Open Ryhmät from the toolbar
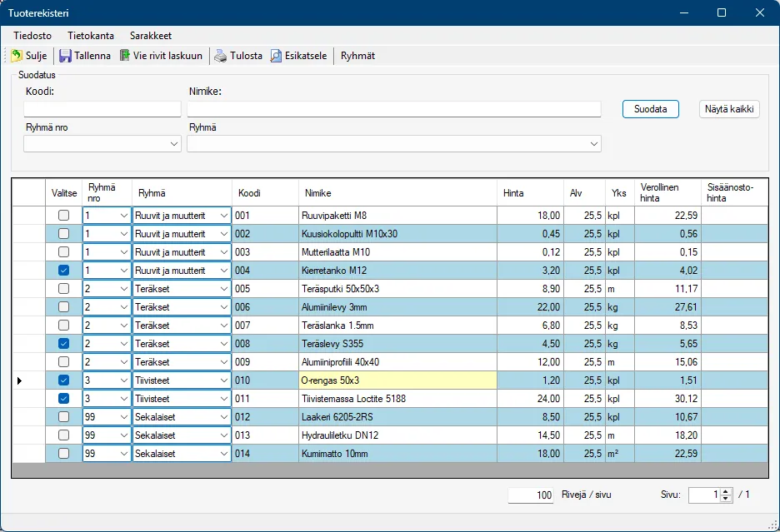Screen dimensions: 780x532 [x=357, y=56]
